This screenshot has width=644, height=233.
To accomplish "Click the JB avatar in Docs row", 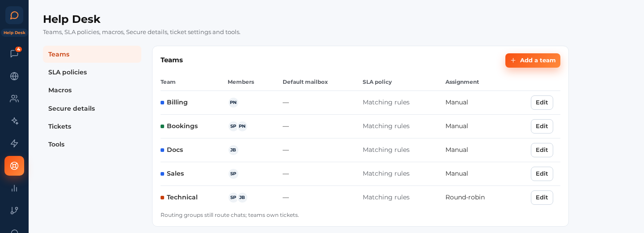I will pyautogui.click(x=233, y=150).
